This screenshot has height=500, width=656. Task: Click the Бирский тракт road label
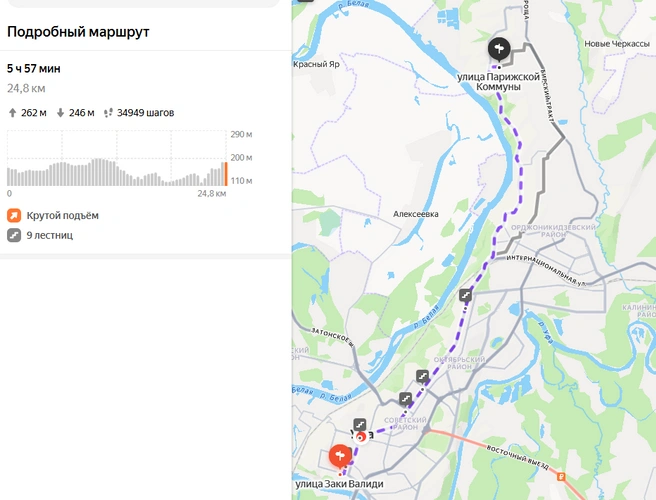(547, 96)
